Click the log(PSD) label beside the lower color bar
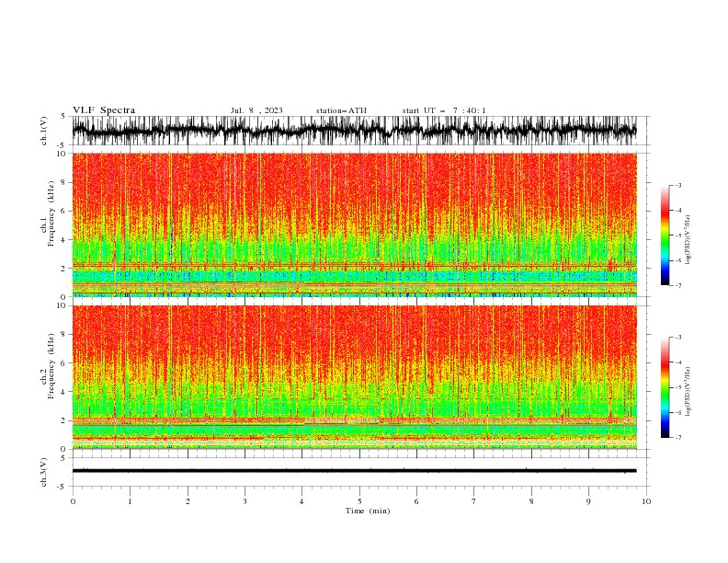 click(x=688, y=392)
